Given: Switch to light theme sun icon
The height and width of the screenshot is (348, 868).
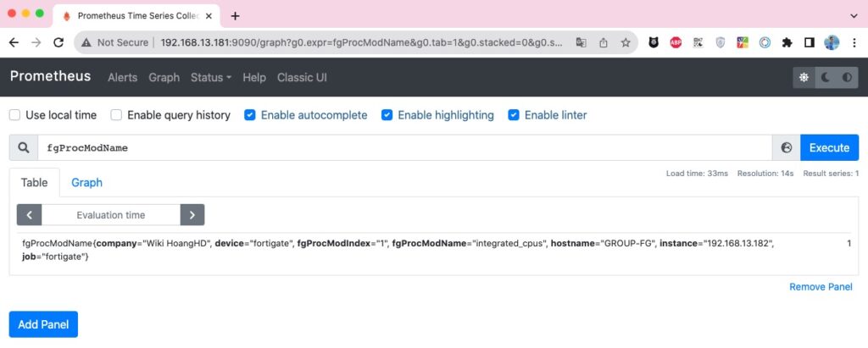Looking at the screenshot, I should tap(804, 77).
